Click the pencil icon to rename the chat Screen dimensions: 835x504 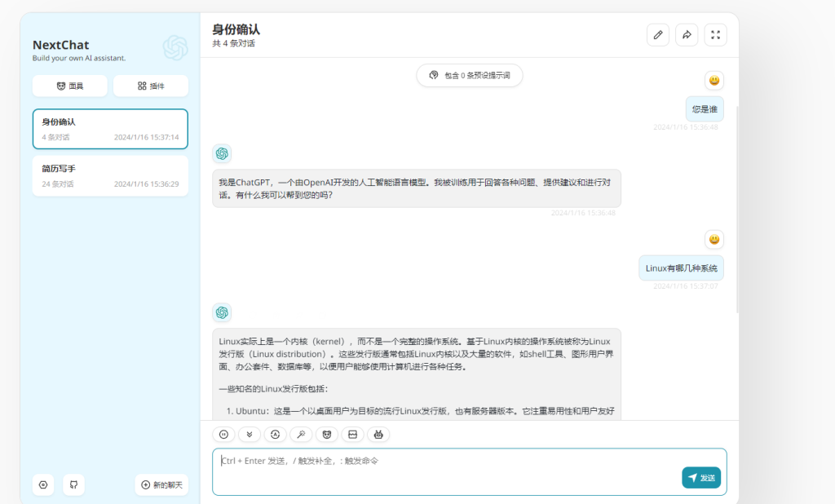click(658, 35)
